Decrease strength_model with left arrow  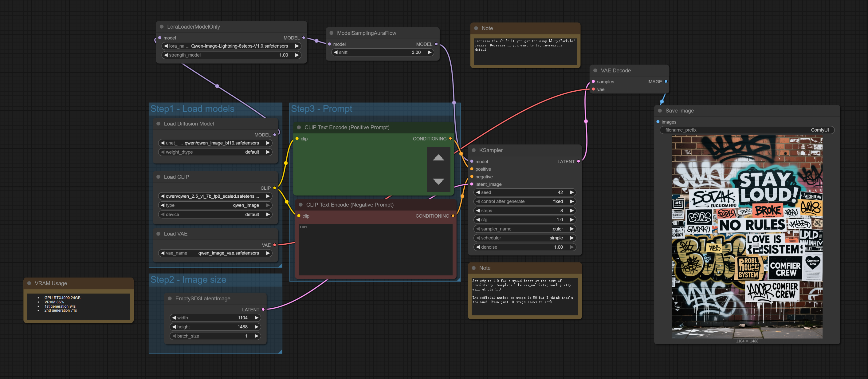click(166, 55)
